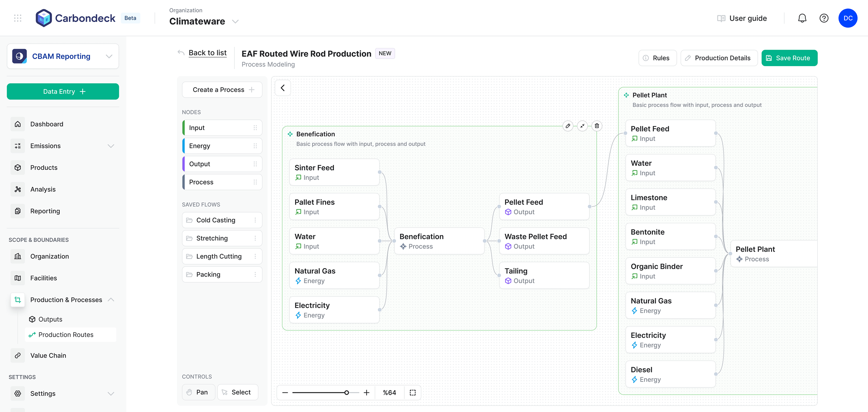Viewport: 868px width, 412px height.
Task: Open the Climateware organization dropdown
Action: click(x=235, y=22)
